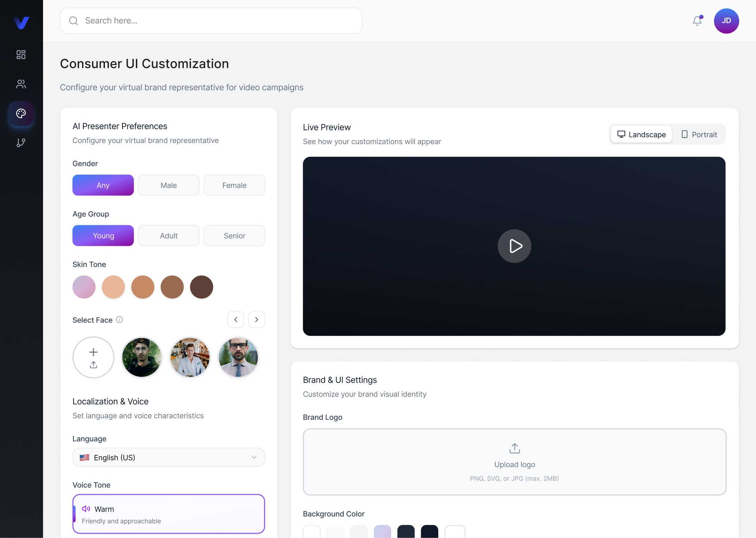Image resolution: width=756 pixels, height=538 pixels.
Task: Open the English (US) language dropdown
Action: coord(169,457)
